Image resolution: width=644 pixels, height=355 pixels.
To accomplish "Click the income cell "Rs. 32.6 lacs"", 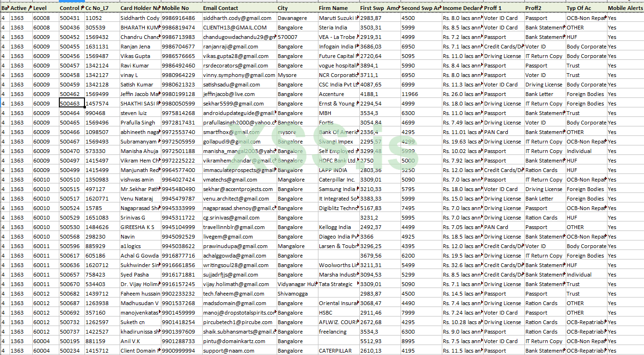I will (462, 265).
